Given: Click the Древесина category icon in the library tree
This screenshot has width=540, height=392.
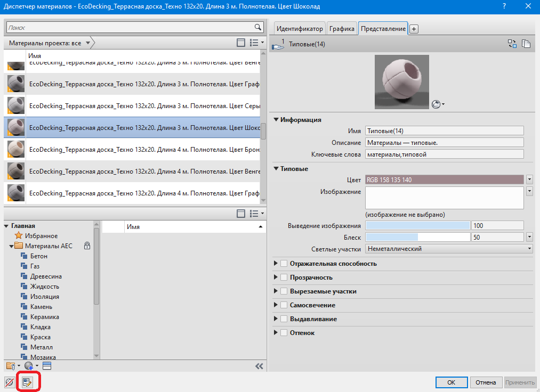Looking at the screenshot, I should [24, 276].
